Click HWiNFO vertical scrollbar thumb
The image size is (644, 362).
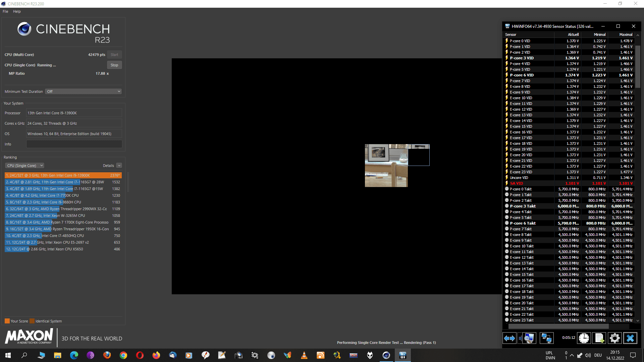tap(638, 66)
